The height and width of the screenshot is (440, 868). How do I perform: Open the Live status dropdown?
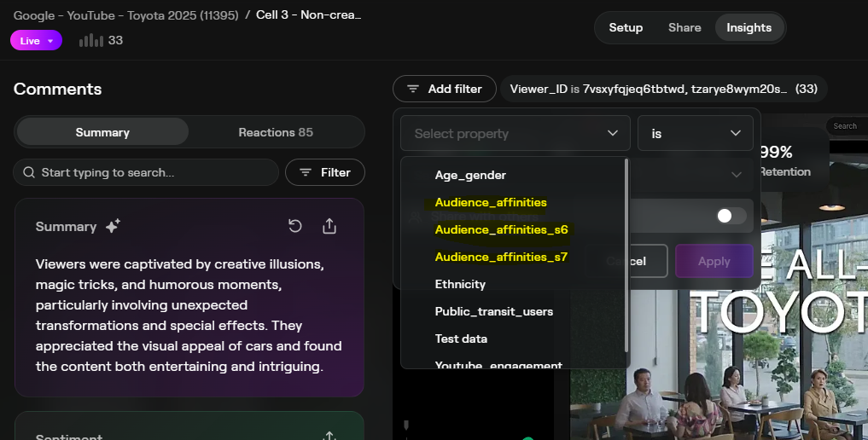tap(36, 40)
